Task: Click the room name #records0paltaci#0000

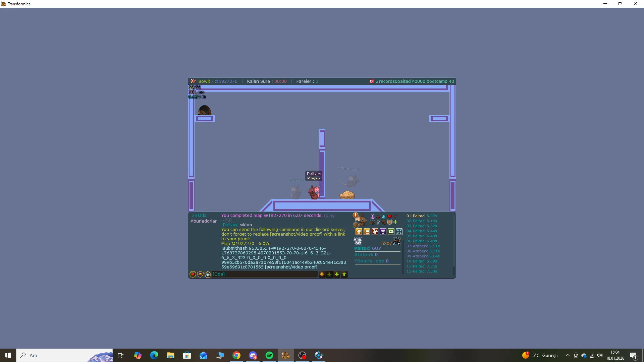Action: (400, 81)
